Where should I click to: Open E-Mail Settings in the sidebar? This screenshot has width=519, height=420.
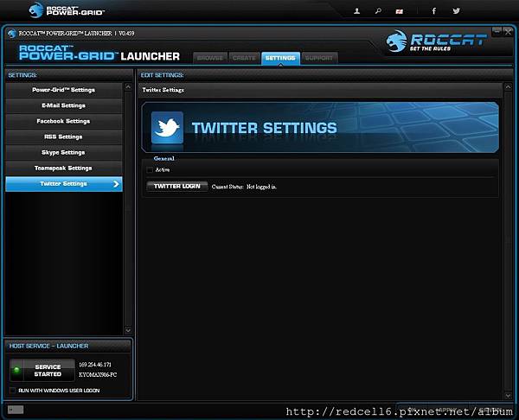click(64, 105)
